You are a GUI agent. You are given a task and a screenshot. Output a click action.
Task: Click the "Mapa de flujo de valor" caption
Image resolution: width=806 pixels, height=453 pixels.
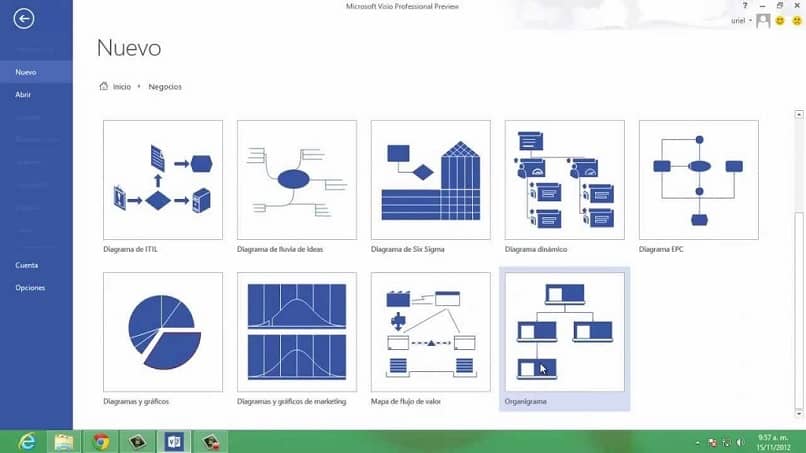[x=406, y=402]
